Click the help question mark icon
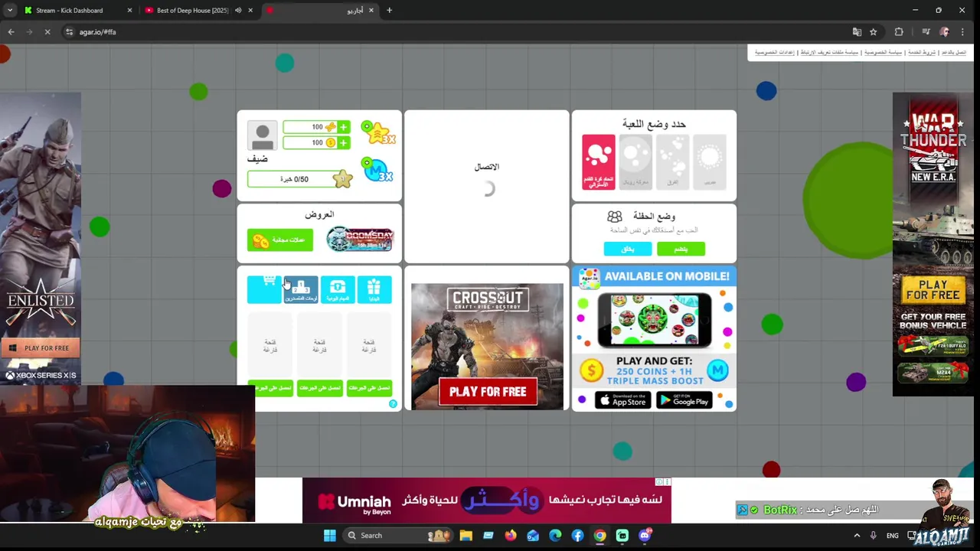 coord(393,404)
